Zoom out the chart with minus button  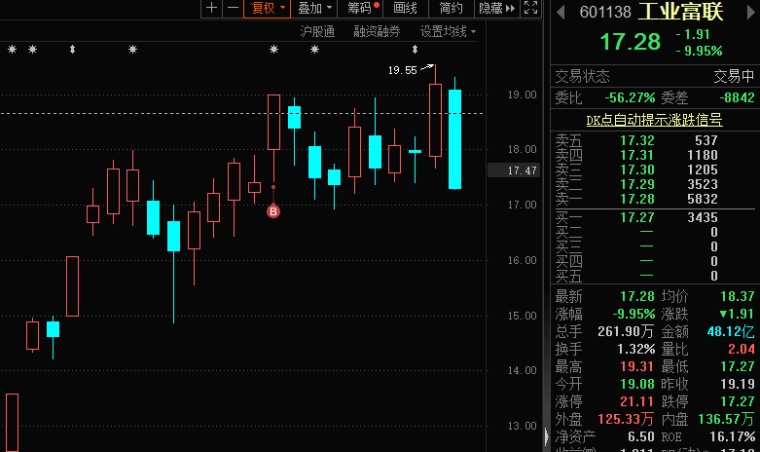pos(233,8)
